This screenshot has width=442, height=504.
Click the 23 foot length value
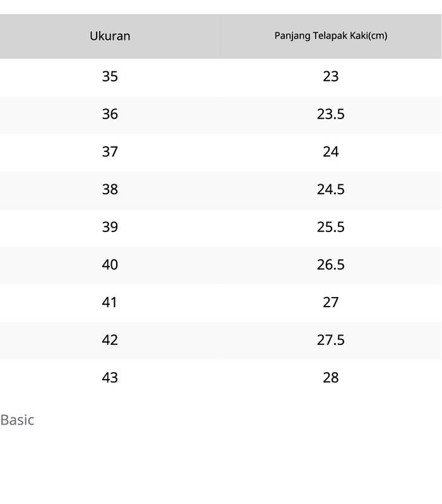click(x=330, y=76)
